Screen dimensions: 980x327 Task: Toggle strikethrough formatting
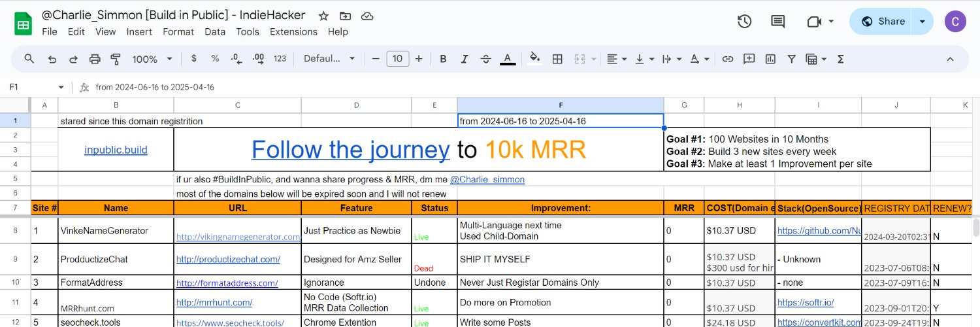pyautogui.click(x=485, y=59)
